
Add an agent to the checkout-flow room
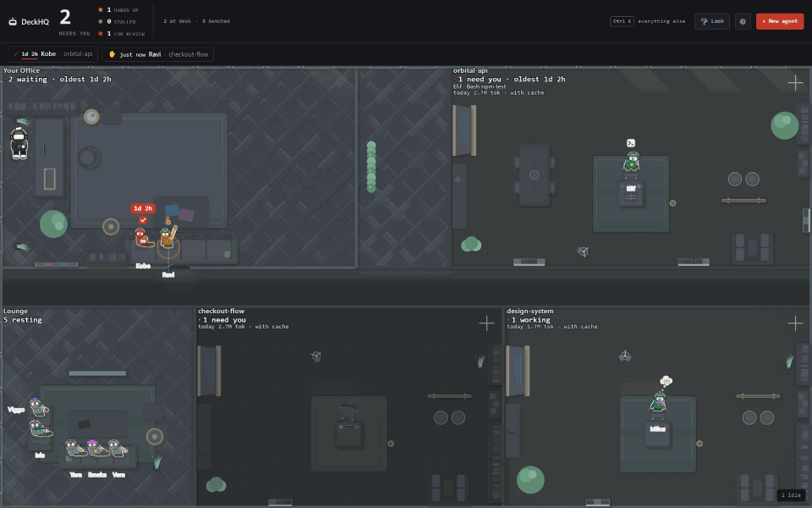pyautogui.click(x=486, y=323)
